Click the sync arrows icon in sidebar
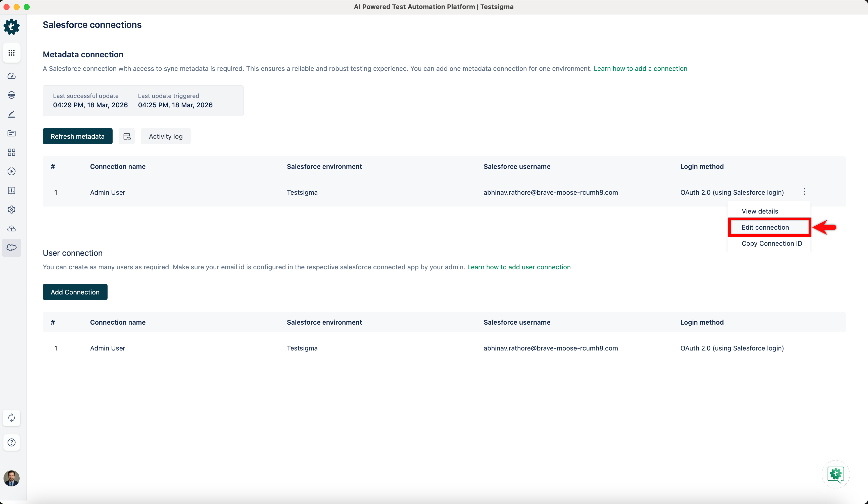This screenshot has height=504, width=868. pos(11,418)
